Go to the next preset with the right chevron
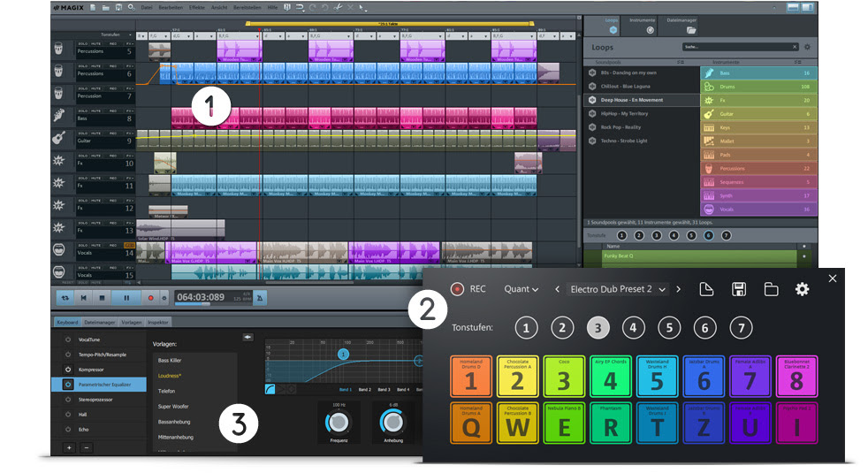The height and width of the screenshot is (473, 868). (x=678, y=289)
